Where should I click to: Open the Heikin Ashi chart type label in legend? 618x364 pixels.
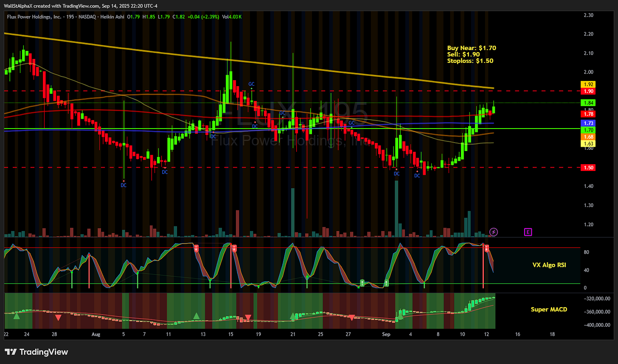[112, 17]
